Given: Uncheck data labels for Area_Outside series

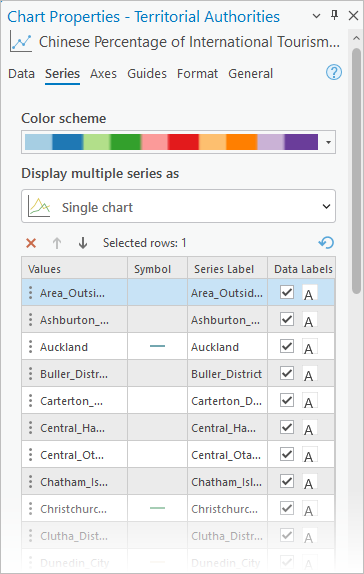Looking at the screenshot, I should 287,292.
